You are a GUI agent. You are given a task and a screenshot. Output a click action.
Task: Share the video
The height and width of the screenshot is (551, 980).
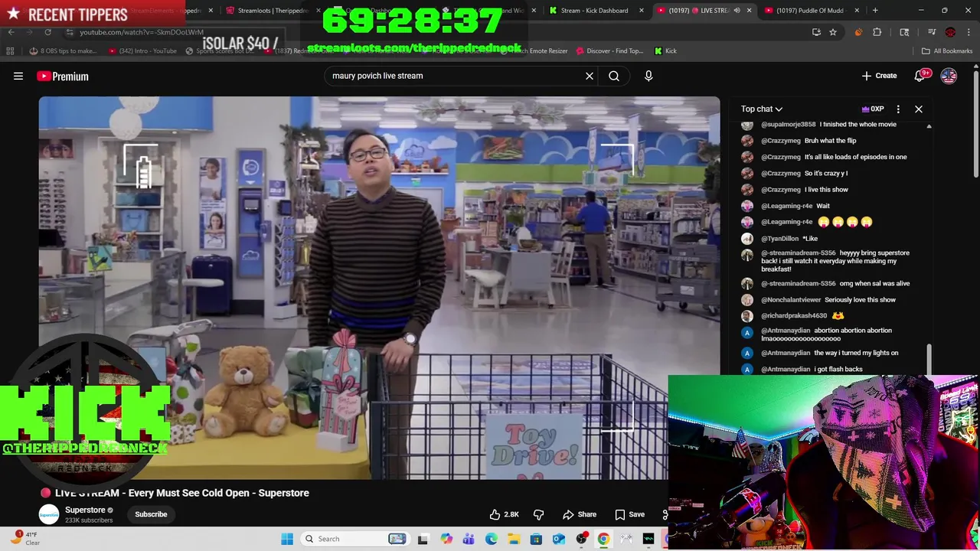[579, 514]
